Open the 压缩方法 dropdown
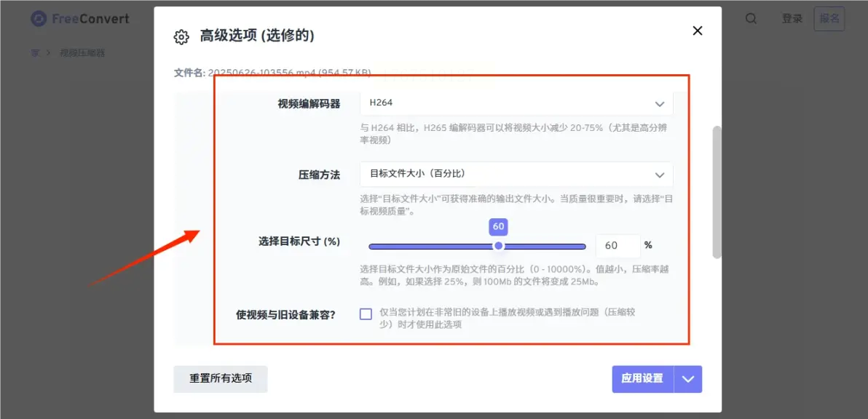 click(516, 175)
